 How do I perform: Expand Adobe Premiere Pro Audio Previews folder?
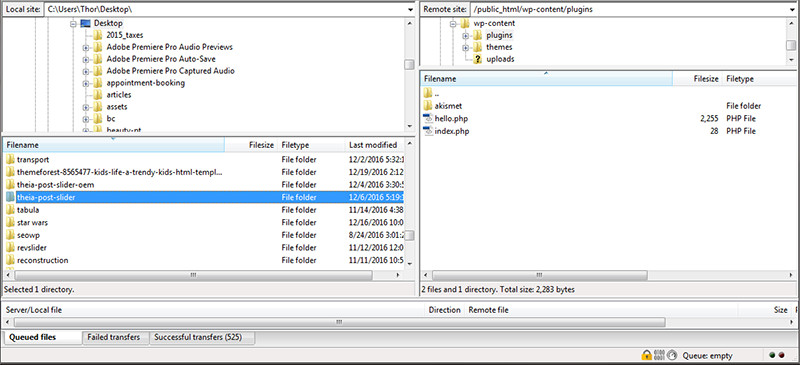click(x=86, y=47)
